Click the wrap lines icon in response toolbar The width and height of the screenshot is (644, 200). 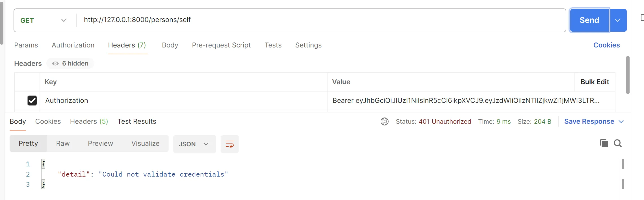pyautogui.click(x=229, y=144)
